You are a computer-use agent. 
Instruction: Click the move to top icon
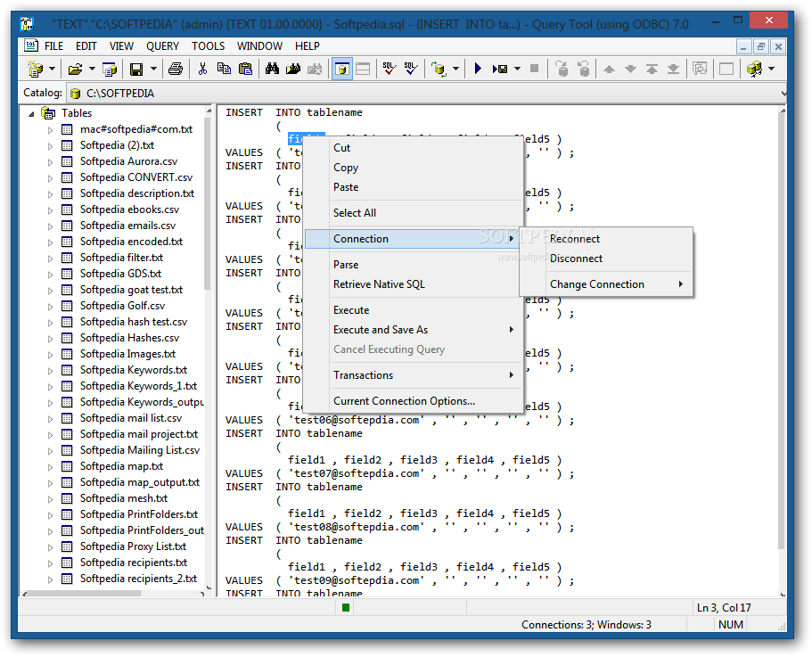[x=652, y=69]
